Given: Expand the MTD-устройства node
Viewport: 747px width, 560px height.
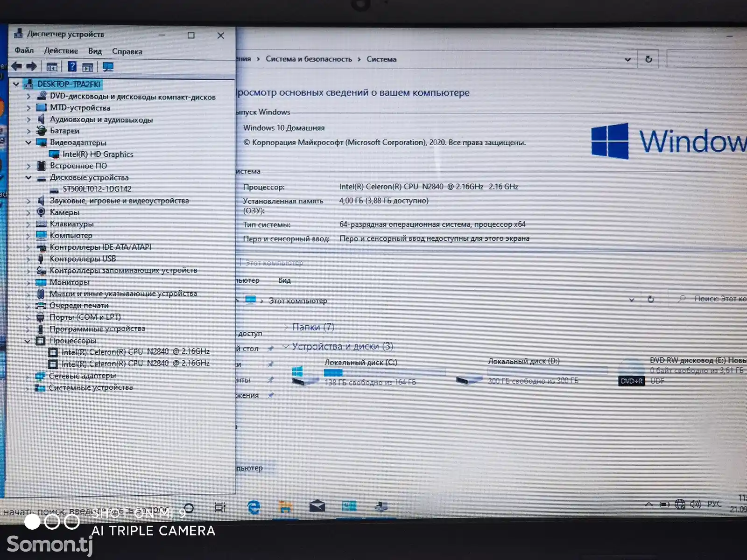Looking at the screenshot, I should pyautogui.click(x=28, y=108).
